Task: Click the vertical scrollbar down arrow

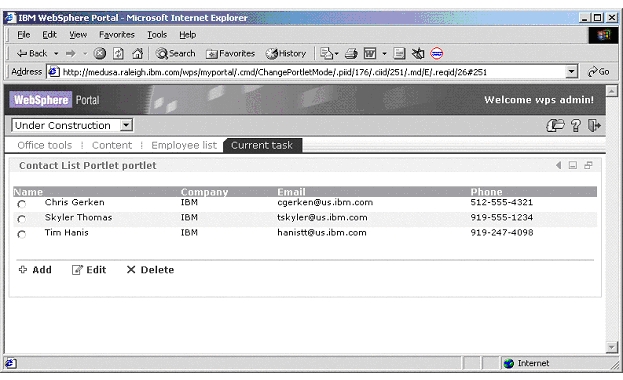Action: point(611,347)
